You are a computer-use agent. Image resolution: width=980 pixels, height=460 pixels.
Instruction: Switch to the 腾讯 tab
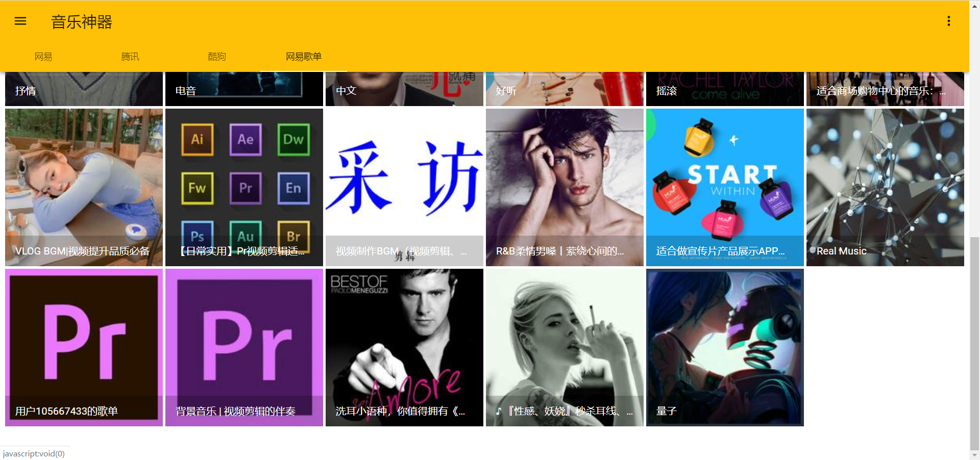click(x=130, y=57)
